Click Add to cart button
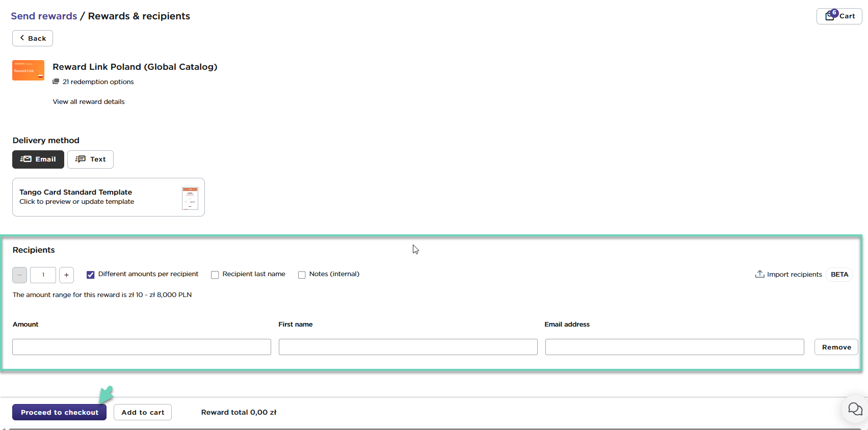The width and height of the screenshot is (868, 430). (x=143, y=412)
